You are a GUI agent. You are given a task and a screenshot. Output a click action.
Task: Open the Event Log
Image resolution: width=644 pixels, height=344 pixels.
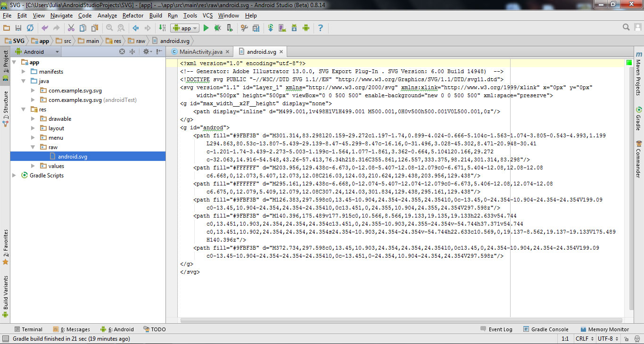(x=496, y=329)
